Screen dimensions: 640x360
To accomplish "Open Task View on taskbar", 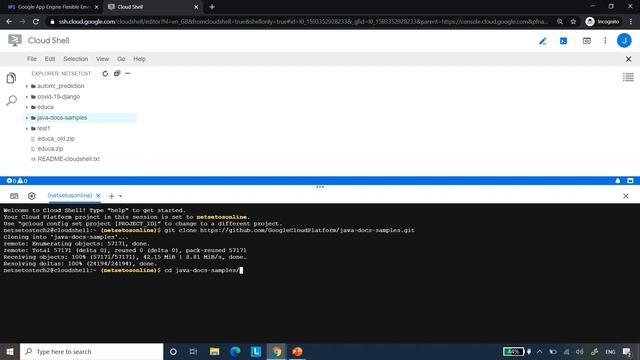I will tap(193, 351).
